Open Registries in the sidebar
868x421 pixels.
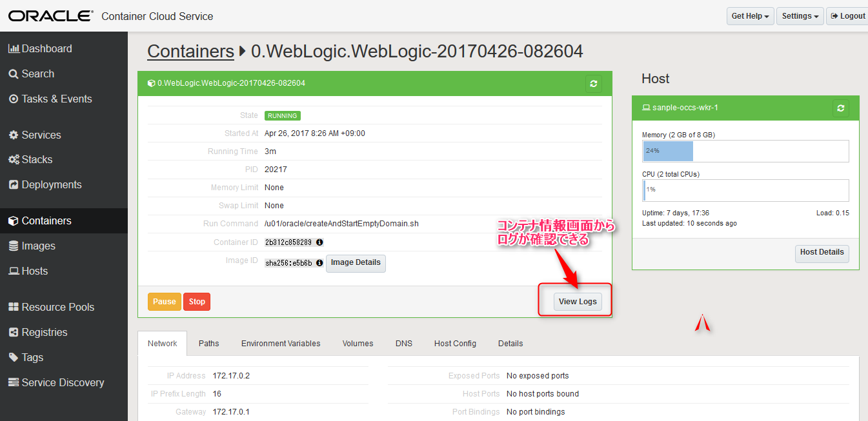37,332
